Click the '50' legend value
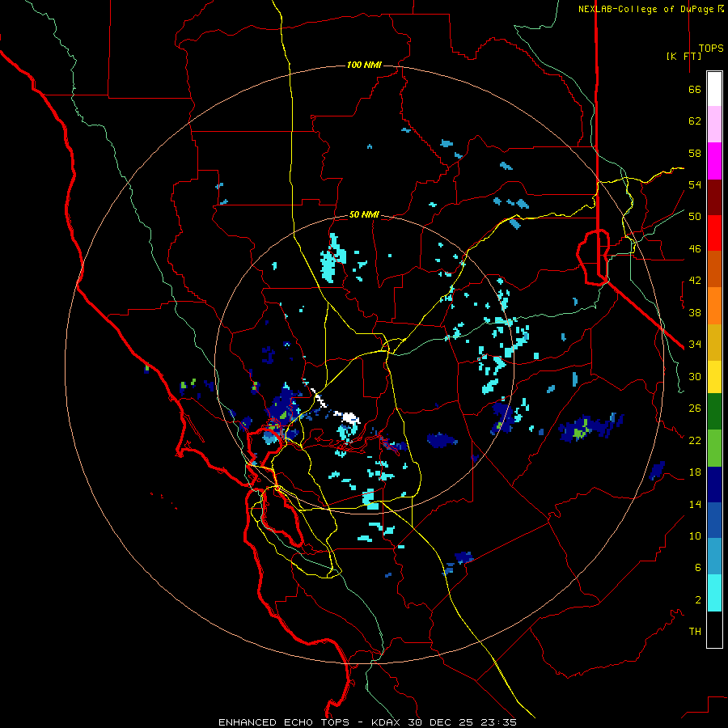 coord(695,217)
